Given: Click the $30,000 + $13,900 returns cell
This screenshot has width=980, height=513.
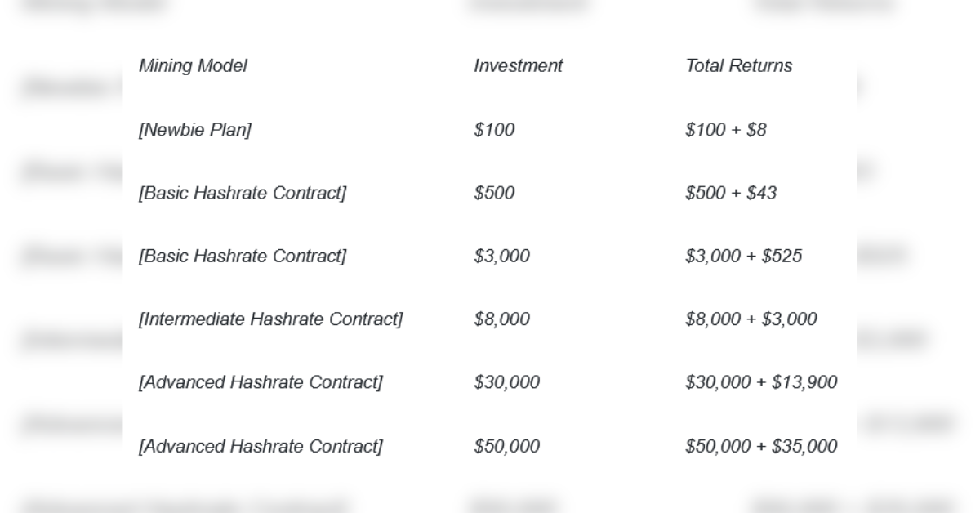Looking at the screenshot, I should click(761, 382).
